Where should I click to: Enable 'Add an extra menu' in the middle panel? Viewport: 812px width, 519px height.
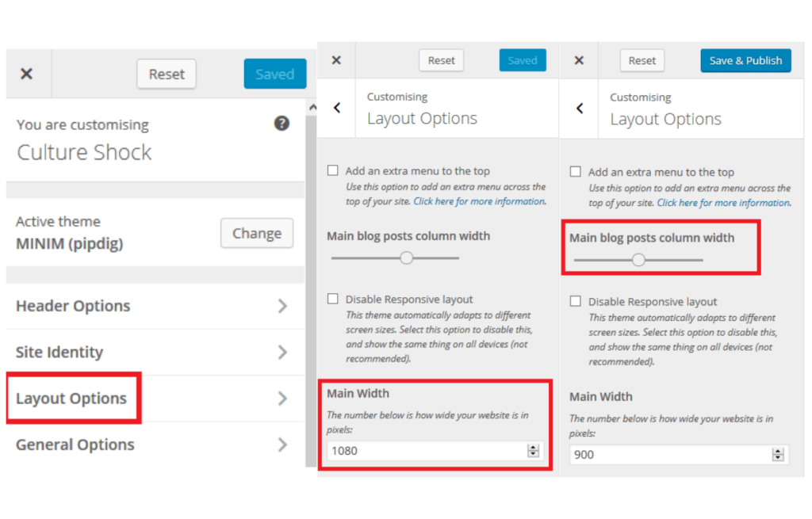point(333,170)
